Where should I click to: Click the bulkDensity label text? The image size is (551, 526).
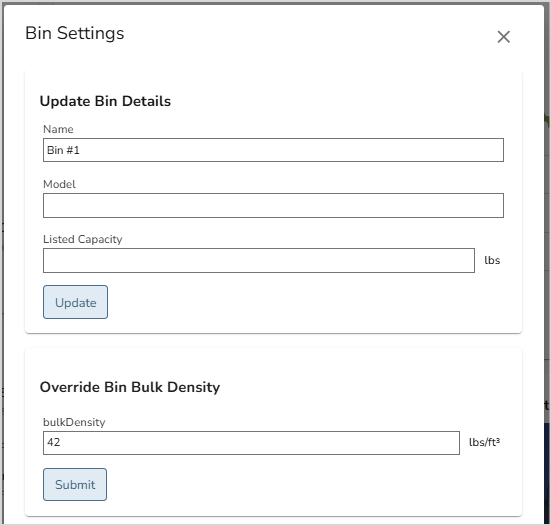coord(74,422)
